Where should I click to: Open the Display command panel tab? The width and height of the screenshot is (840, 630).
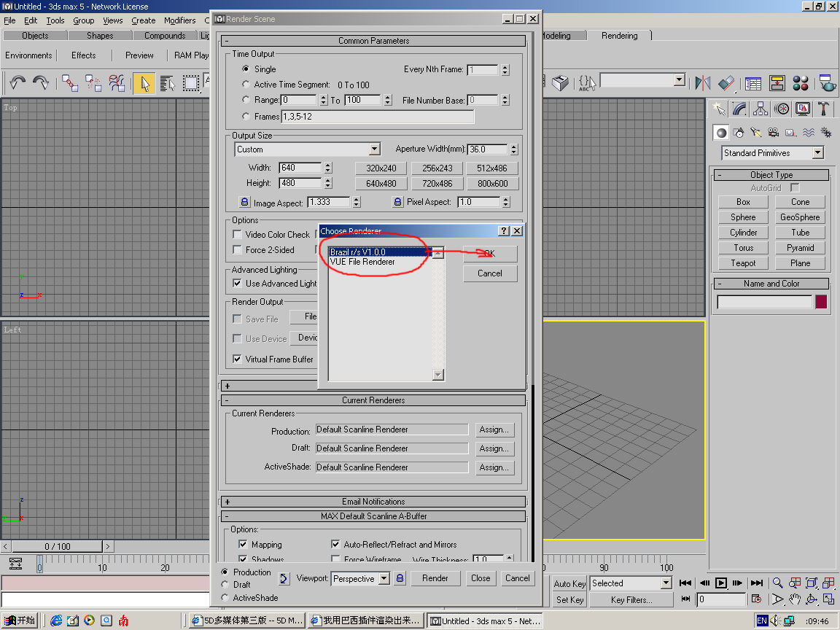[x=803, y=109]
